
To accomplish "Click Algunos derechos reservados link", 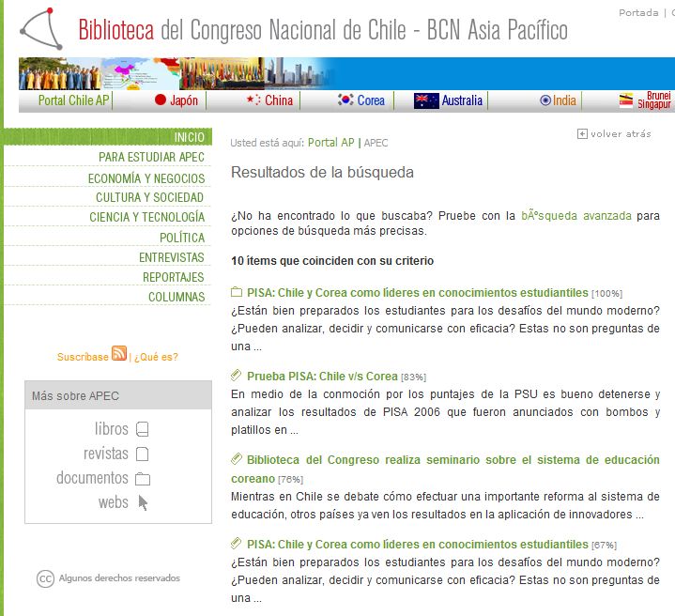I will (x=119, y=578).
